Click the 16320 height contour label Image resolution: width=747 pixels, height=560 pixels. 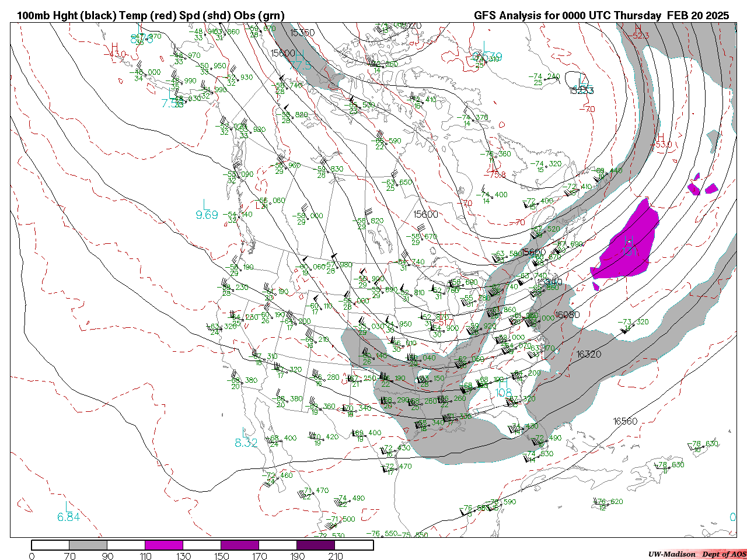[x=588, y=354]
